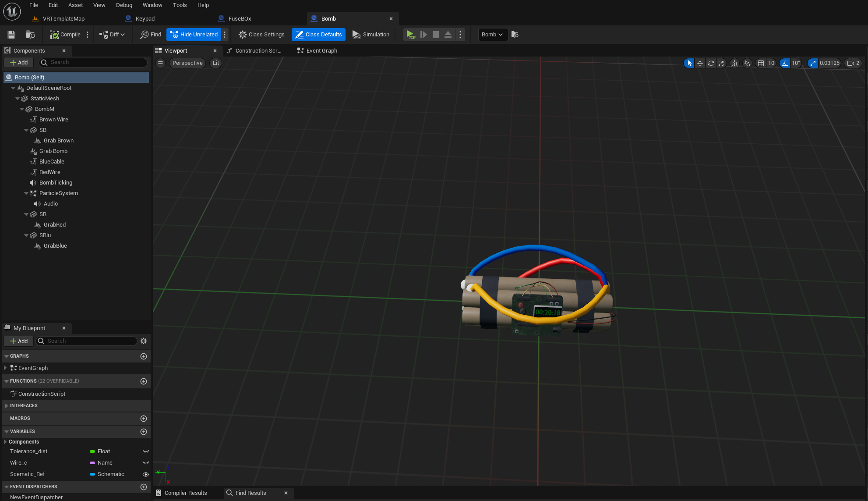Compile the Bomb blueprint
Image resolution: width=868 pixels, height=501 pixels.
click(x=65, y=35)
